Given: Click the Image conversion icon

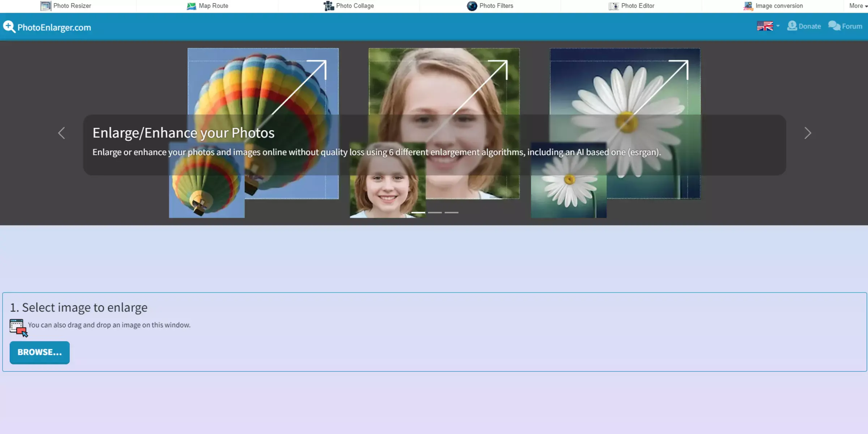Looking at the screenshot, I should (x=748, y=6).
